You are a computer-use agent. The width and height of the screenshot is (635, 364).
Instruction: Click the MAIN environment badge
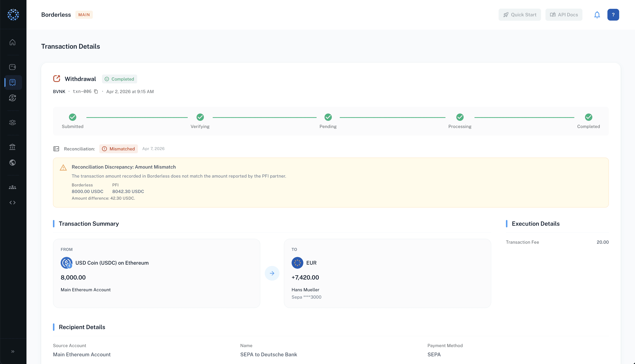(84, 15)
